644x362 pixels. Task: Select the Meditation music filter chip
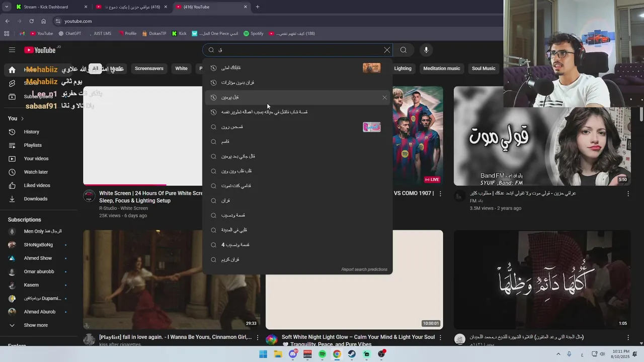pyautogui.click(x=442, y=68)
